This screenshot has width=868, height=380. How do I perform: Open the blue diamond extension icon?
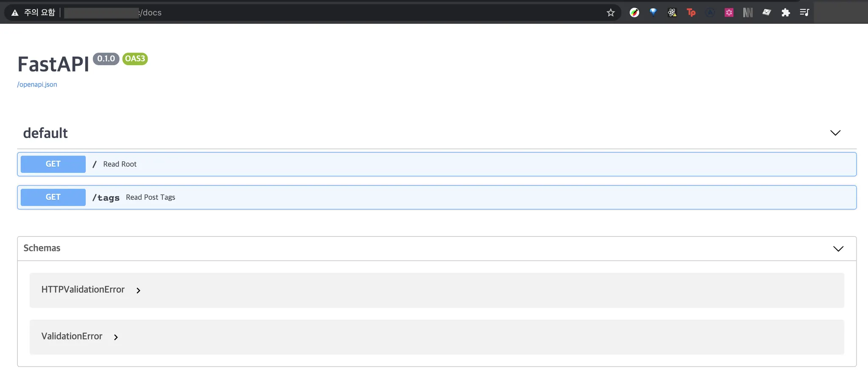pyautogui.click(x=653, y=12)
